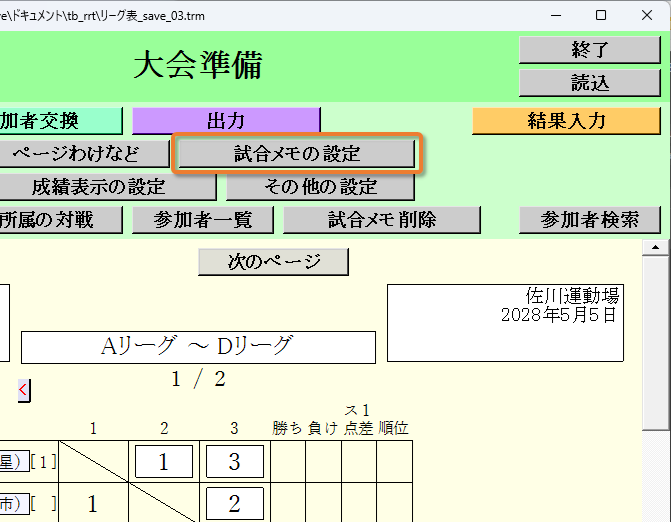Click match box 1 in column 2
The image size is (671, 522).
(x=164, y=461)
